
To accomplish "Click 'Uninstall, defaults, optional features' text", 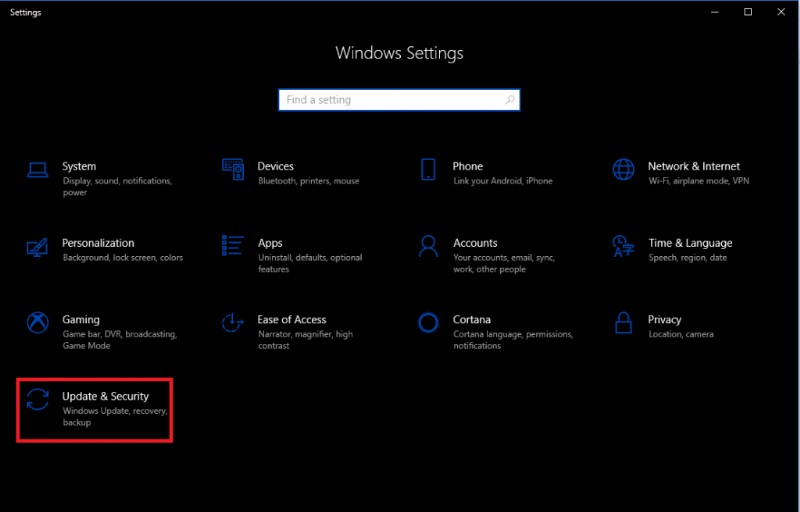I will [x=310, y=263].
